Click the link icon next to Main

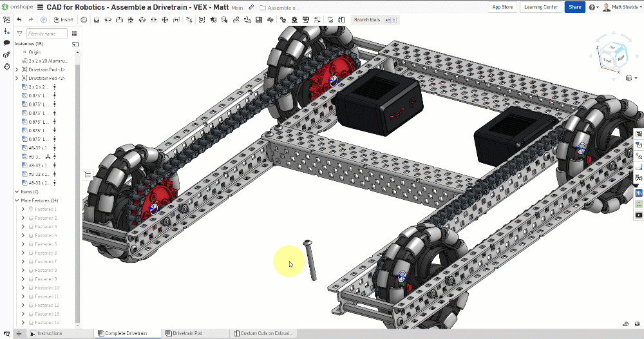(251, 7)
